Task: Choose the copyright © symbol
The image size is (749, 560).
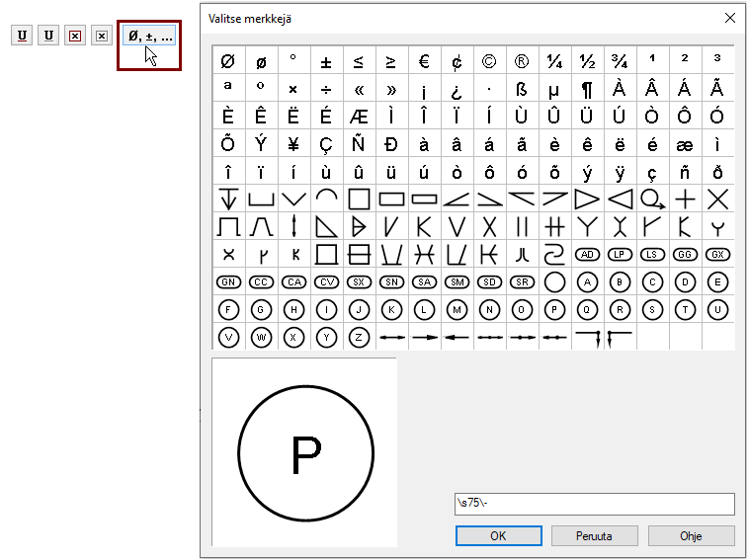Action: point(489,61)
